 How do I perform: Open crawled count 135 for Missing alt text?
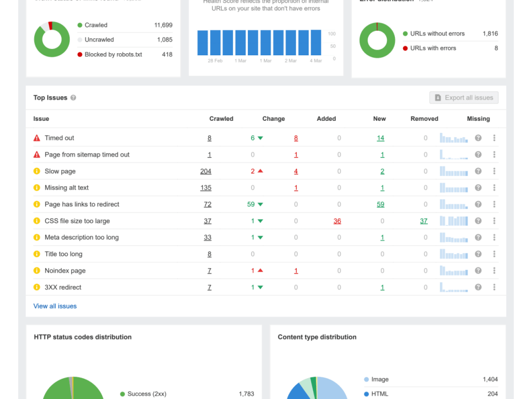coord(205,188)
